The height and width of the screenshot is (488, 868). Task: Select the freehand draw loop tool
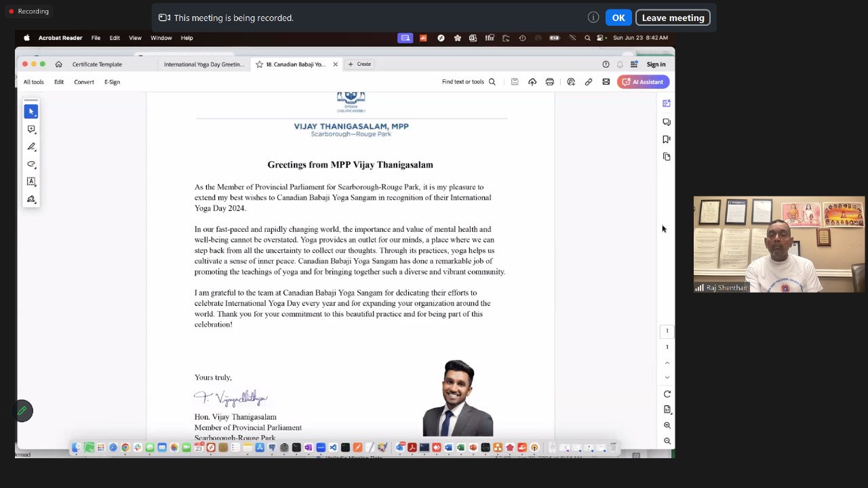click(x=31, y=164)
